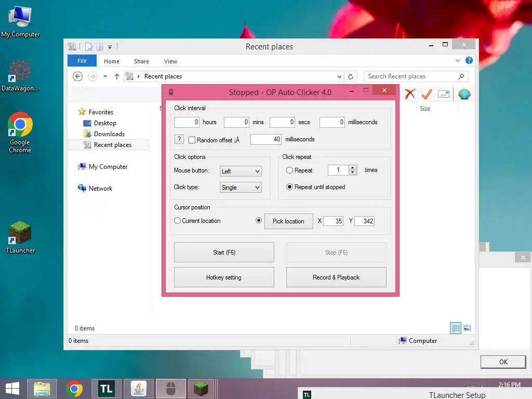Select the Repeat times radio button
532x399 pixels.
[289, 170]
